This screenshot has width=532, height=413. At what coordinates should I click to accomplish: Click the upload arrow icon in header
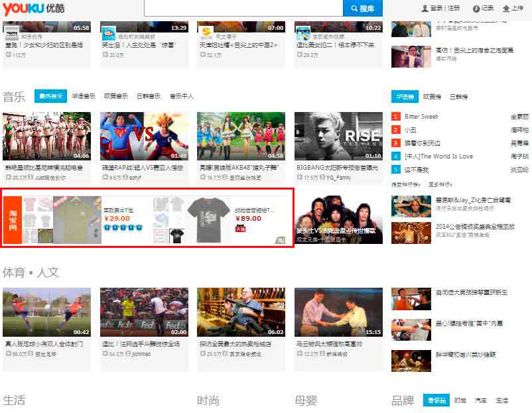pos(506,9)
